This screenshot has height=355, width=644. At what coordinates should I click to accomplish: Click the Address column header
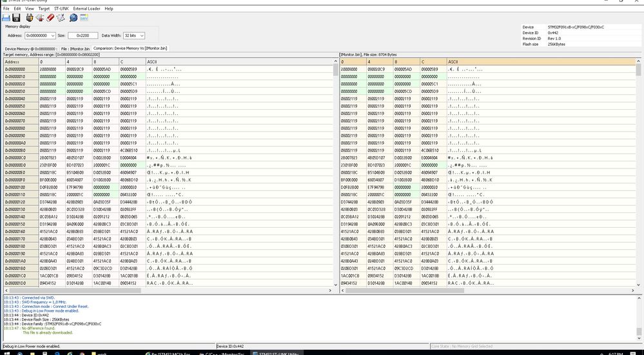21,62
